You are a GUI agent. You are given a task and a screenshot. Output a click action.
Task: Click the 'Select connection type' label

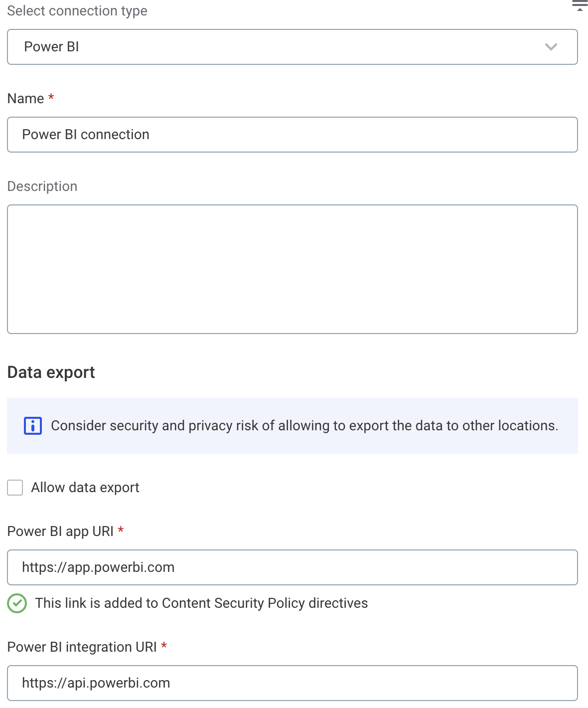(77, 11)
